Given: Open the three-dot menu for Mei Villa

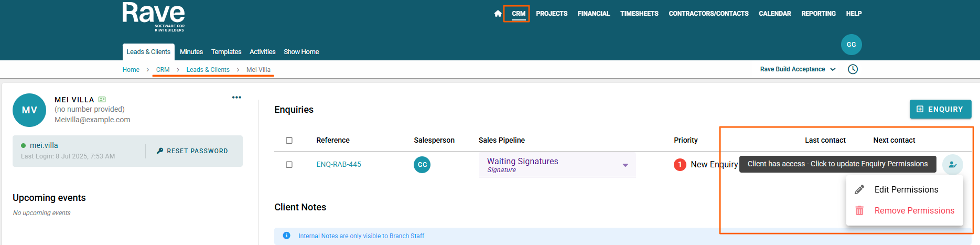Looking at the screenshot, I should tap(236, 98).
